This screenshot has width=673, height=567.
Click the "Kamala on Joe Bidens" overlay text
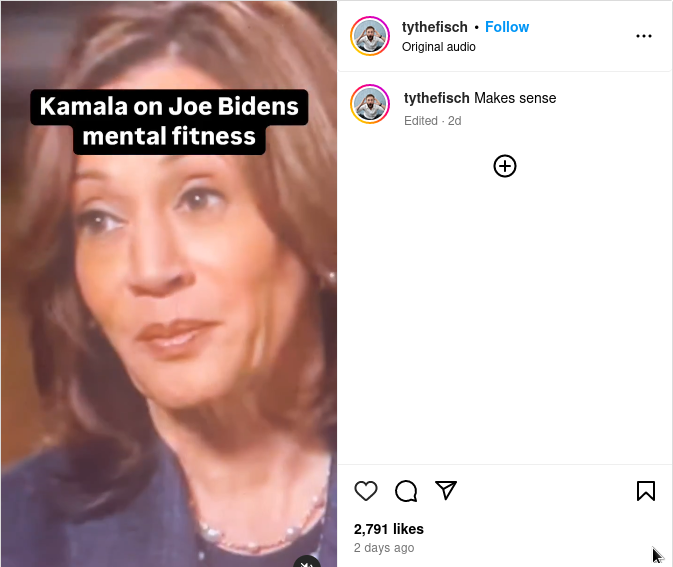169,107
